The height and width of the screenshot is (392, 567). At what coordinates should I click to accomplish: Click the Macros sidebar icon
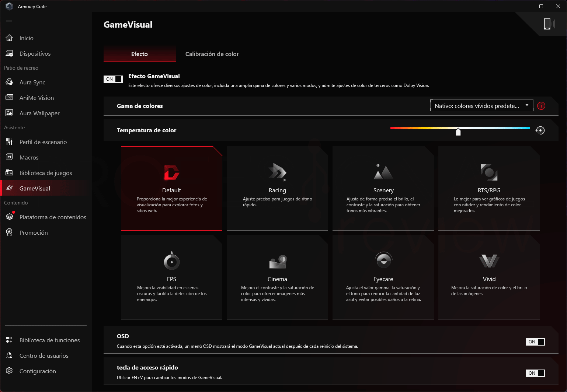click(9, 157)
